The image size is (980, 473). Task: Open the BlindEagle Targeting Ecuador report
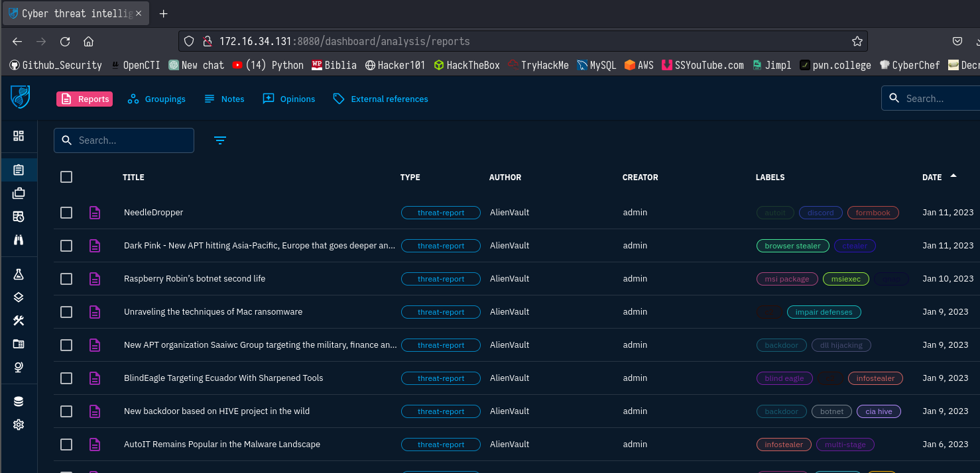[x=223, y=378]
